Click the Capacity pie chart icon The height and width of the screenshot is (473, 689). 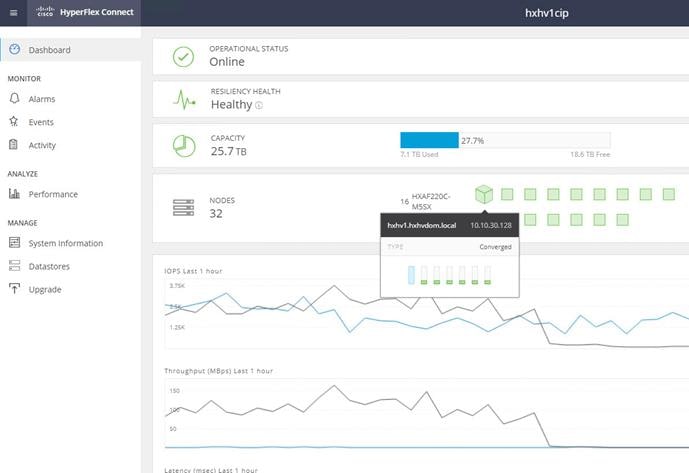point(184,146)
